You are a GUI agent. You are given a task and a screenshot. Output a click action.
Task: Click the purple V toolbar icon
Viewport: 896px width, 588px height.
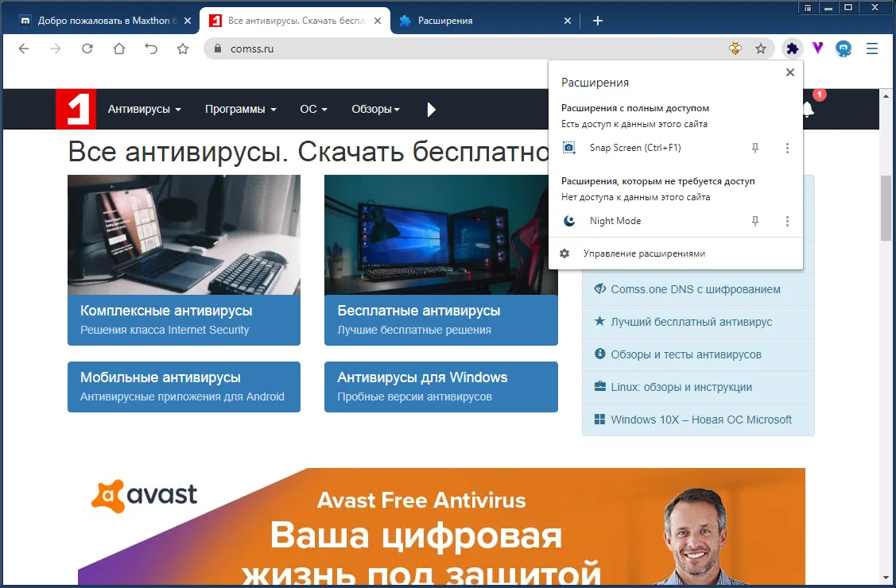pos(818,48)
